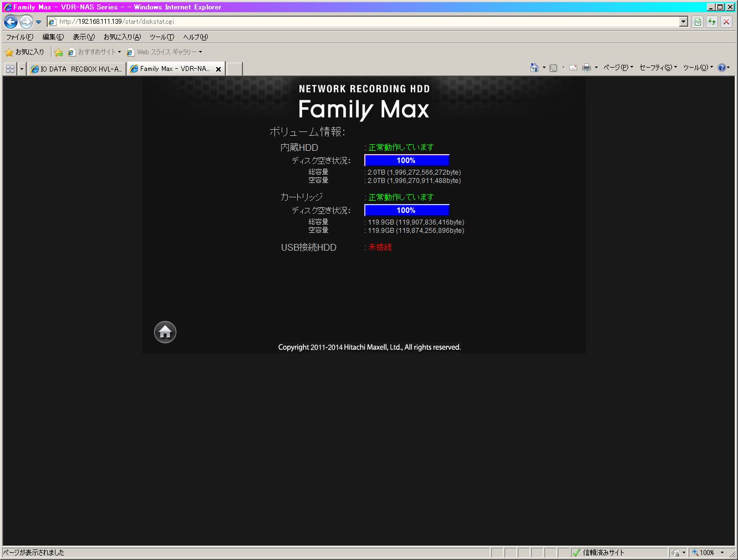Click カートリッジ status 正常動作しています
The width and height of the screenshot is (738, 560).
(401, 197)
